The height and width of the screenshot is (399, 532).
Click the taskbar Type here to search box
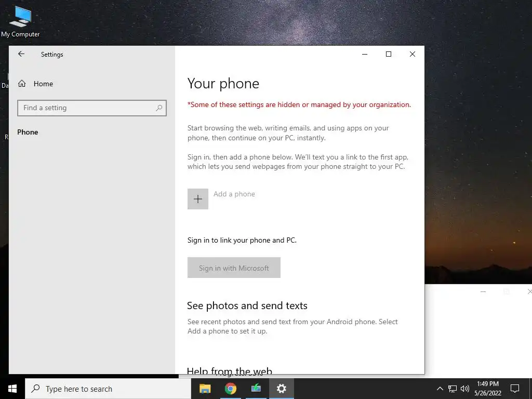[108, 389]
